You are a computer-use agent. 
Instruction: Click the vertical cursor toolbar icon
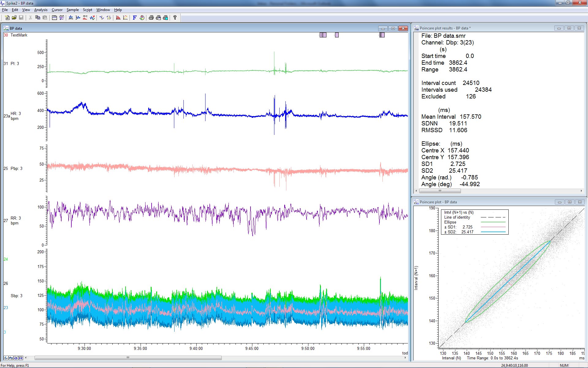[102, 17]
